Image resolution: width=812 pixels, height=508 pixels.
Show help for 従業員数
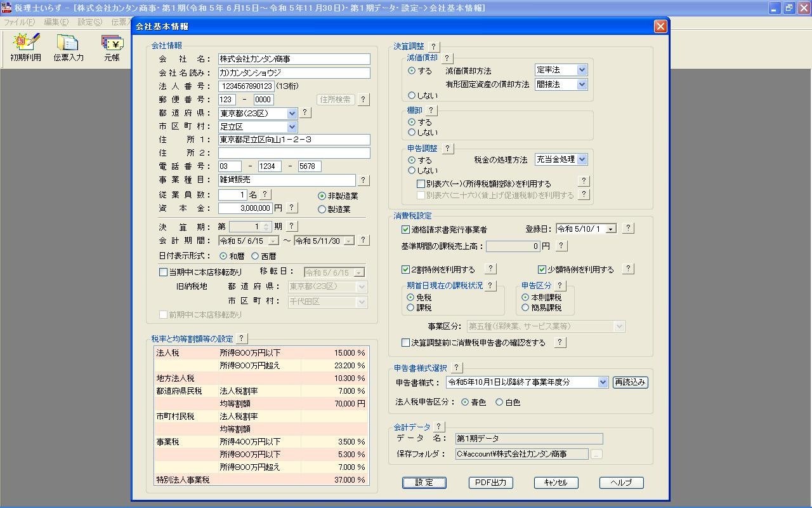click(x=266, y=195)
